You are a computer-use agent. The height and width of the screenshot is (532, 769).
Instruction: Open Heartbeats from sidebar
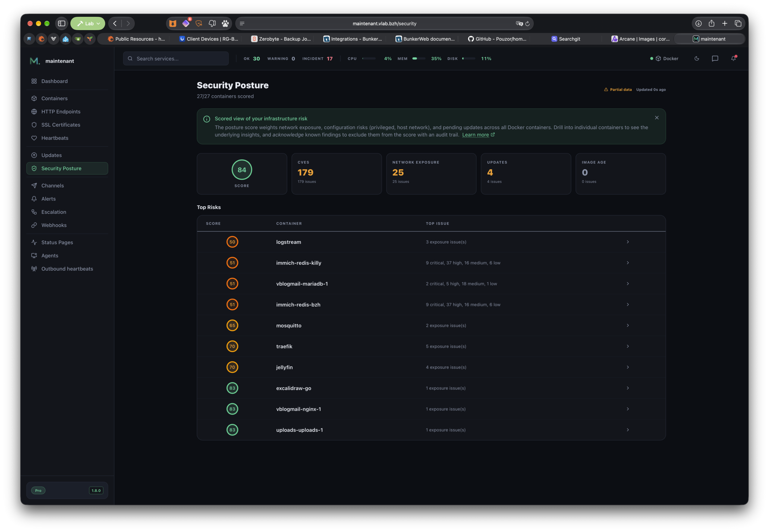67,138
